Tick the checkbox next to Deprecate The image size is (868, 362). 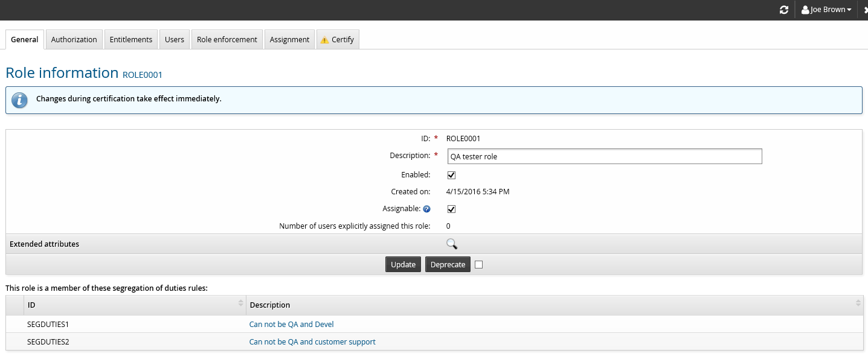[479, 264]
